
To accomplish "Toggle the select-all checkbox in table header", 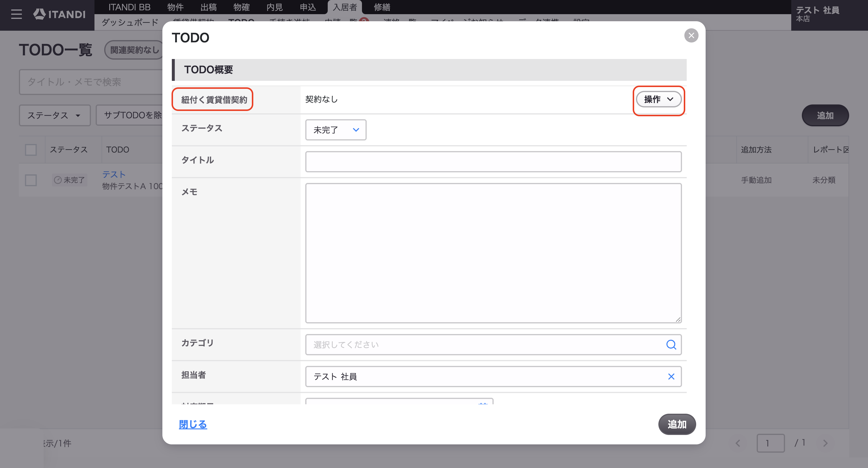I will point(31,150).
